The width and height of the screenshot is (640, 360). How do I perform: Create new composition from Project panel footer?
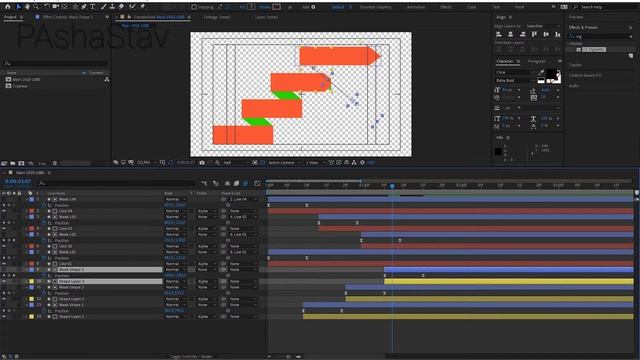21,163
